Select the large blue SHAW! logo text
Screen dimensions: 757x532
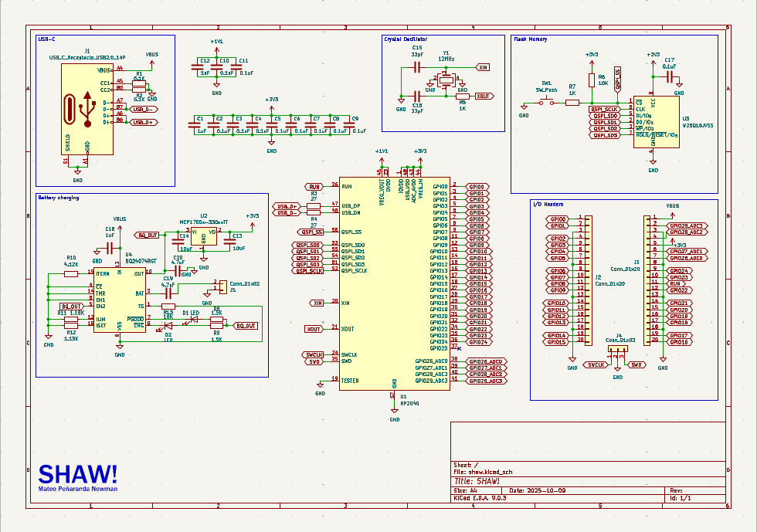[78, 473]
